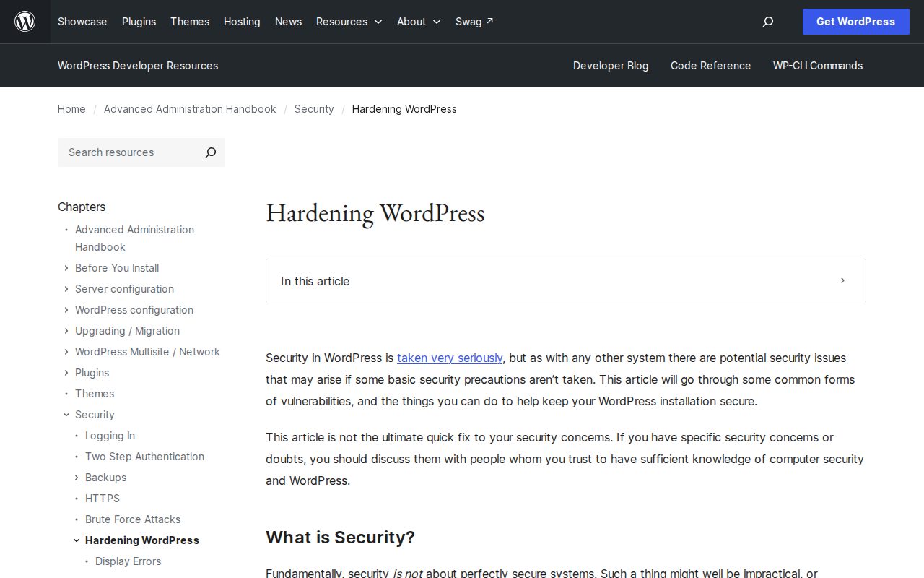The width and height of the screenshot is (924, 578).
Task: Open the Two Step Authentication page
Action: [144, 457]
